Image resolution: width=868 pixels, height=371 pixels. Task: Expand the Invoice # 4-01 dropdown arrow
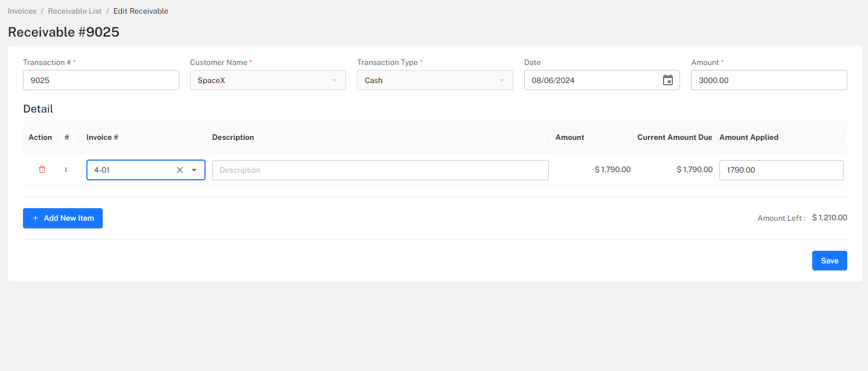pyautogui.click(x=194, y=170)
